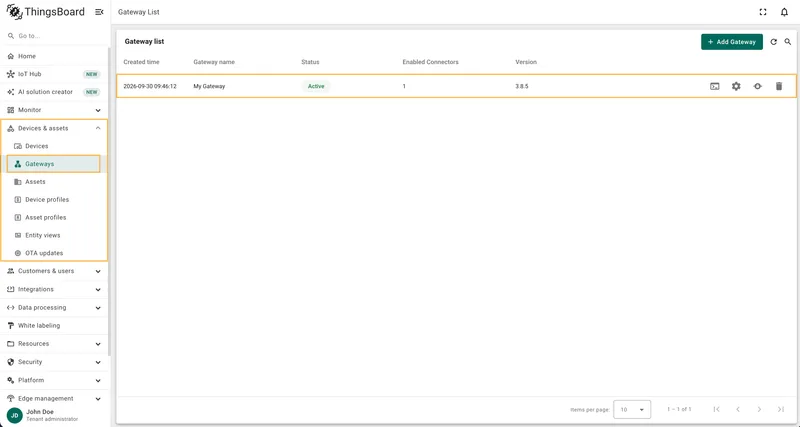Refresh the gateway list
This screenshot has width=800, height=427.
point(773,42)
